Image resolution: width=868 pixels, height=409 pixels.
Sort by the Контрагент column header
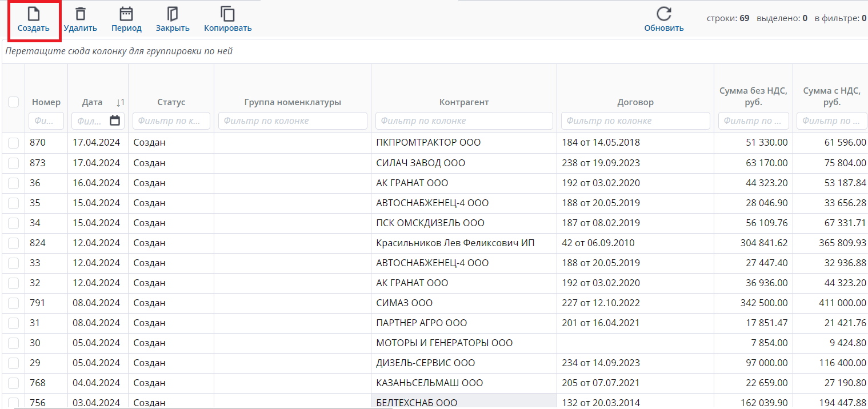(463, 102)
